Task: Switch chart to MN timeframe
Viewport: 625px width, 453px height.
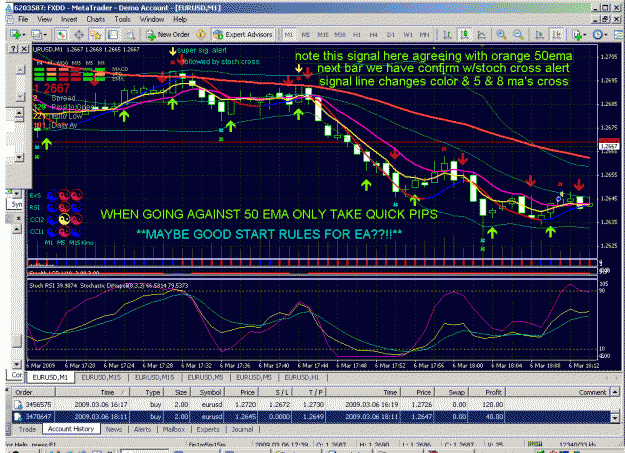Action: [x=425, y=35]
